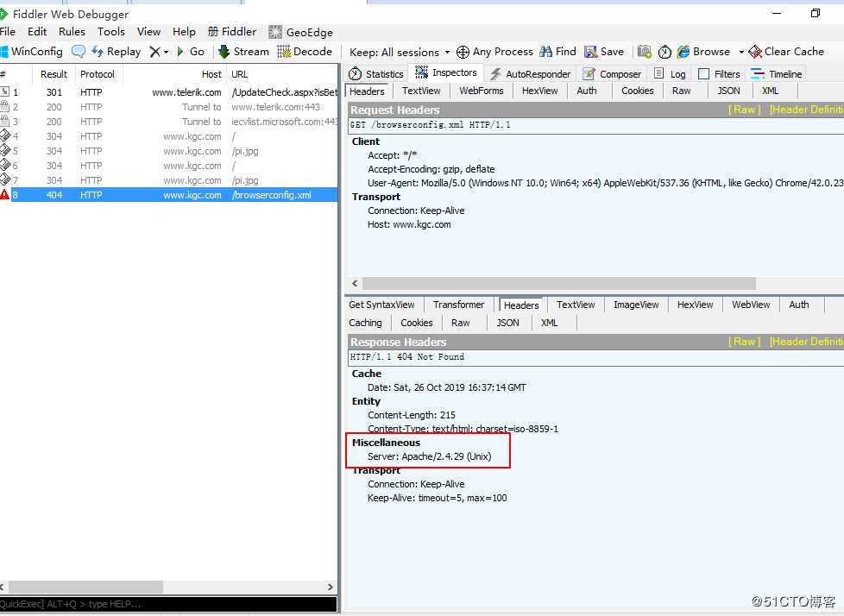The width and height of the screenshot is (844, 616).
Task: Click session 8 red warning icon
Action: (5, 195)
